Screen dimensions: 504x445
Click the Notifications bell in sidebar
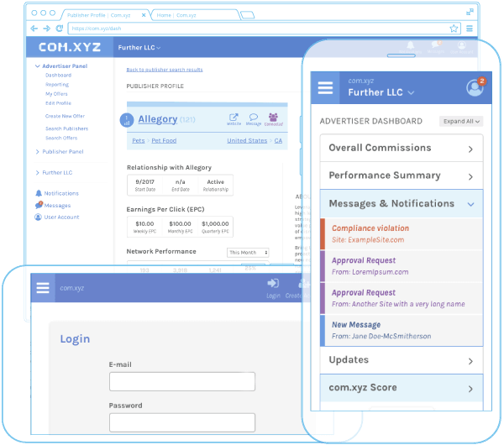39,193
